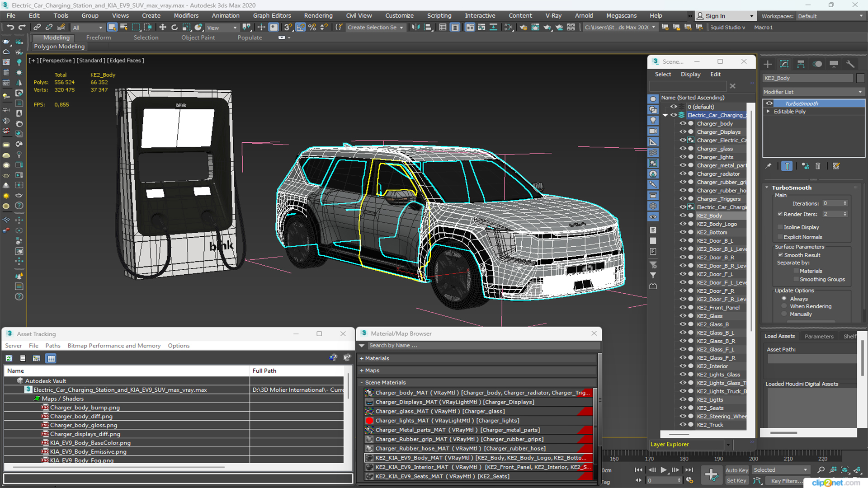Click the Redo arrow in main toolbar
Image resolution: width=868 pixels, height=488 pixels.
click(x=22, y=28)
